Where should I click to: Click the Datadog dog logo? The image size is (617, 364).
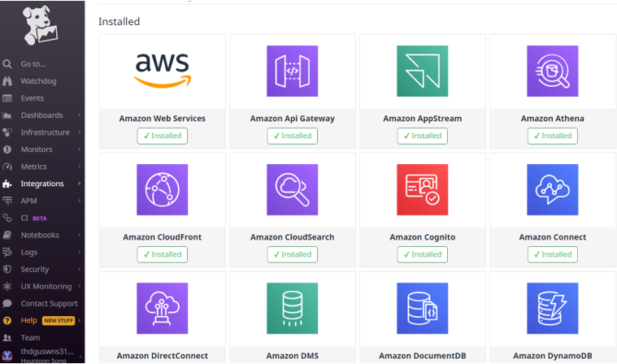tap(40, 25)
